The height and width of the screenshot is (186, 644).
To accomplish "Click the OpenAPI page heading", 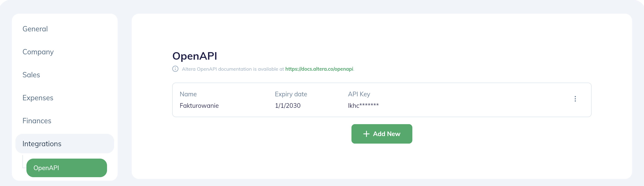I will [194, 56].
